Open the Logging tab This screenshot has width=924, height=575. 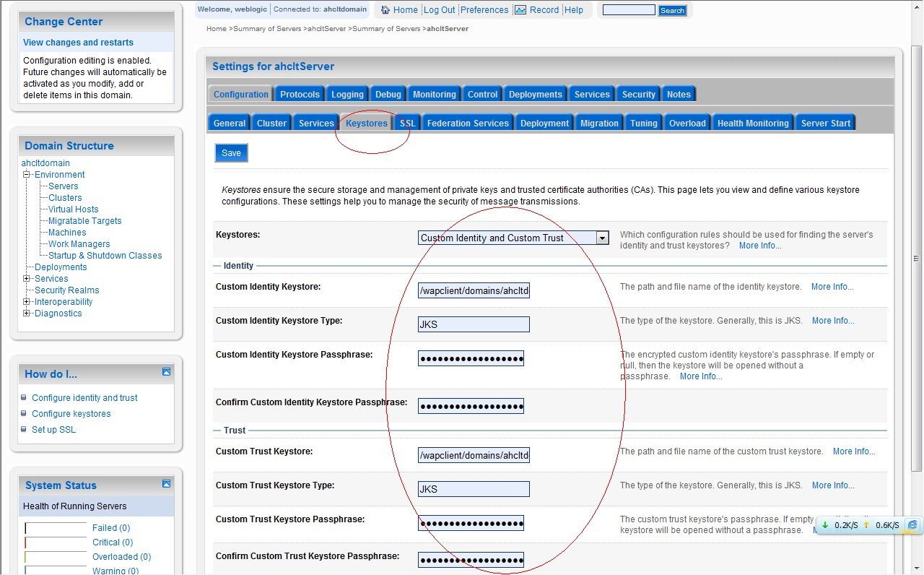pyautogui.click(x=347, y=95)
